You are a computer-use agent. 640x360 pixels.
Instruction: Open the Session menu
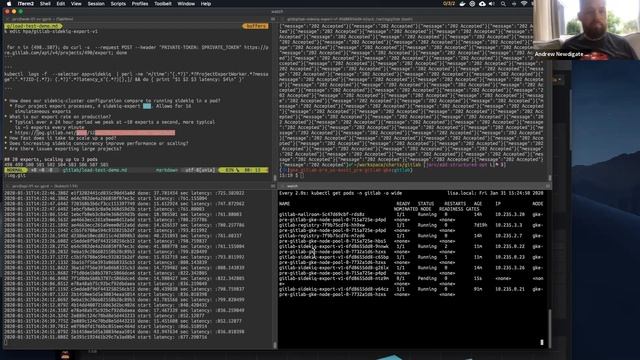96,4
